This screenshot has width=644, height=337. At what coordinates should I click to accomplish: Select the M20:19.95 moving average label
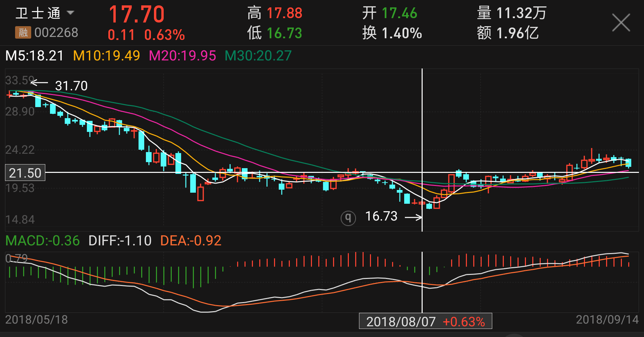click(182, 56)
